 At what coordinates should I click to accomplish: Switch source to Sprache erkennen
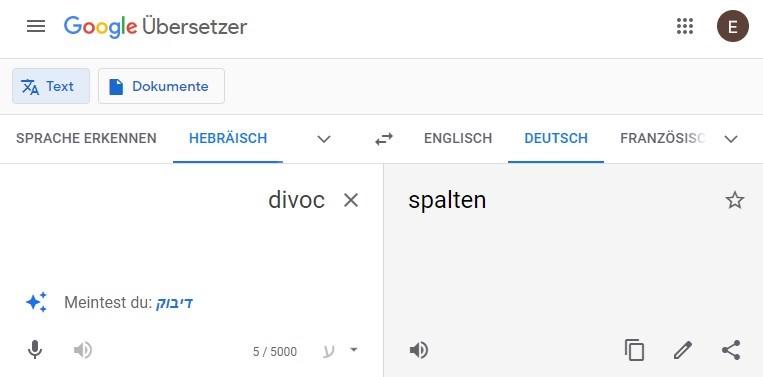pos(86,139)
